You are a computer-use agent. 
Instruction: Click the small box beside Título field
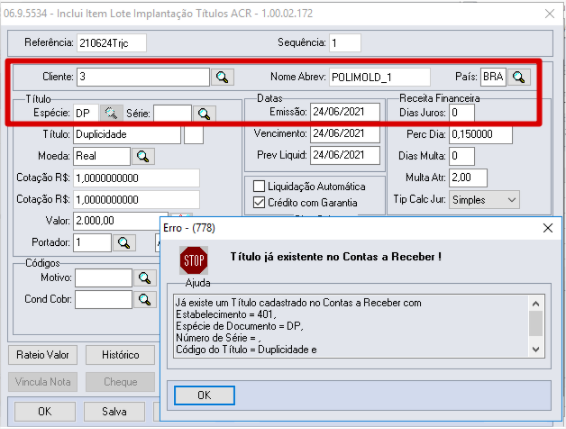pyautogui.click(x=194, y=135)
